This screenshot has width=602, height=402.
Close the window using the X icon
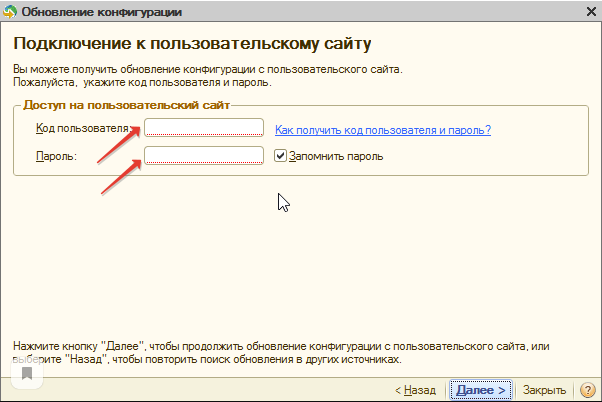click(585, 13)
